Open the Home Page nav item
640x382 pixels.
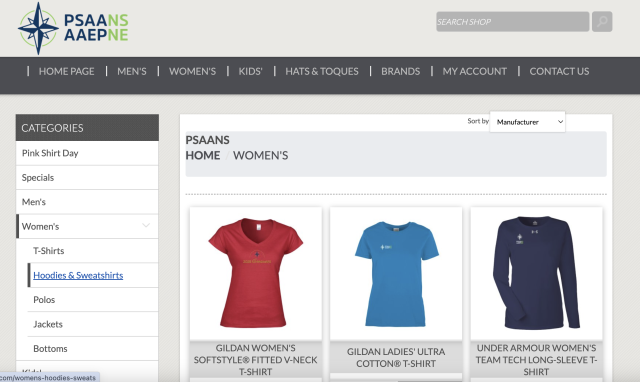[x=67, y=71]
